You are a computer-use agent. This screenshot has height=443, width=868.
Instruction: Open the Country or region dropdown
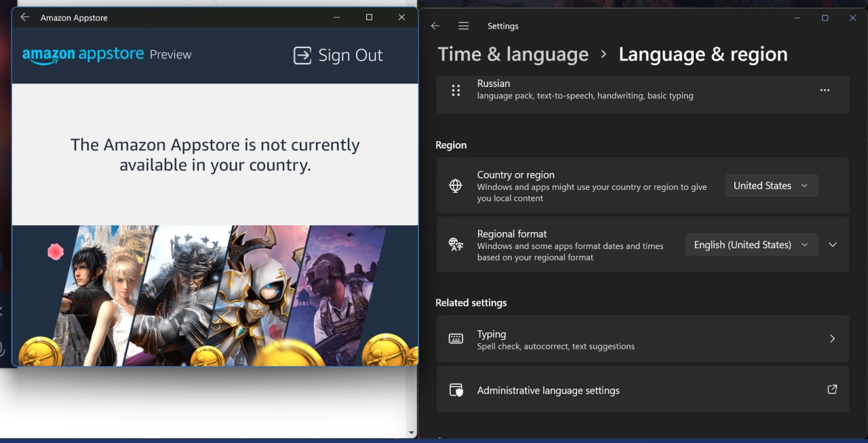pyautogui.click(x=772, y=186)
